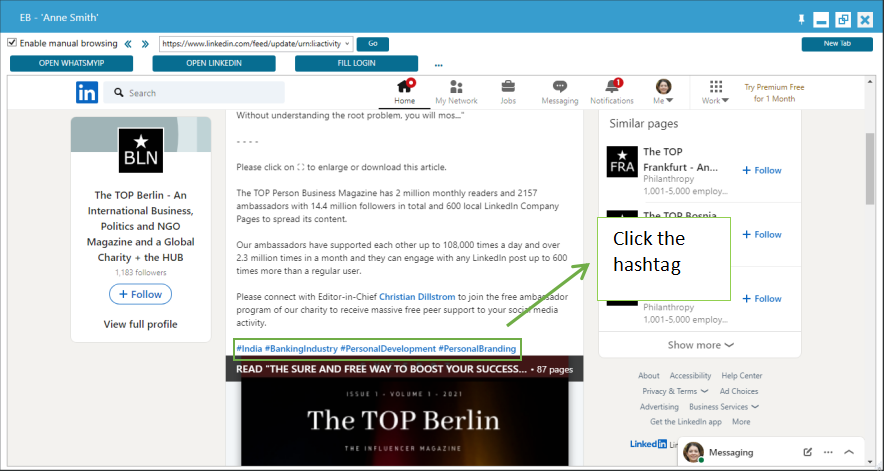The image size is (884, 471).
Task: Click the #PersonalDevelopment hashtag
Action: [x=388, y=349]
